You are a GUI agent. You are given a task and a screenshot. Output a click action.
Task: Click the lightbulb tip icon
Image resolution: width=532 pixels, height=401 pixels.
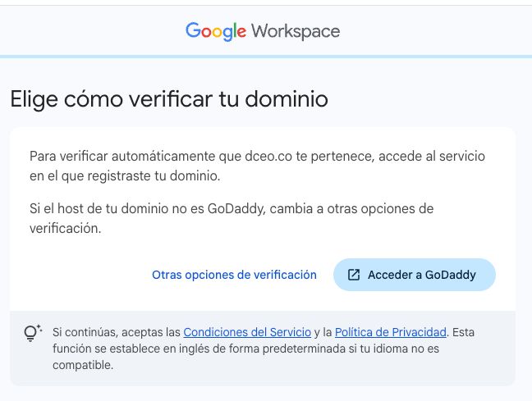(32, 333)
